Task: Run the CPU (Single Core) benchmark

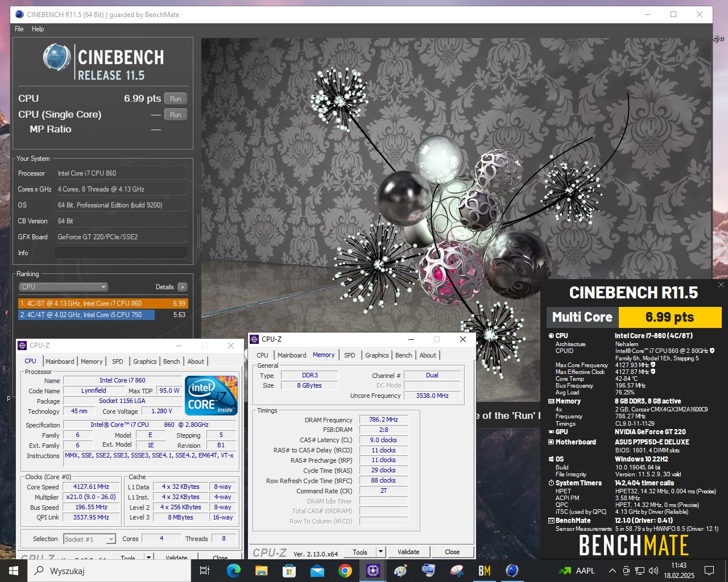Action: (176, 114)
